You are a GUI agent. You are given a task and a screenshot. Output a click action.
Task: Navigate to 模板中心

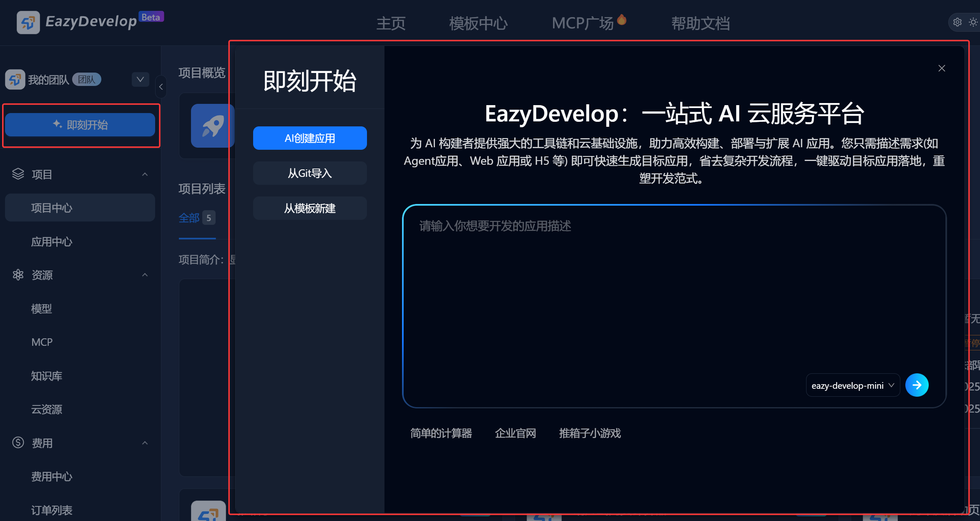tap(478, 23)
